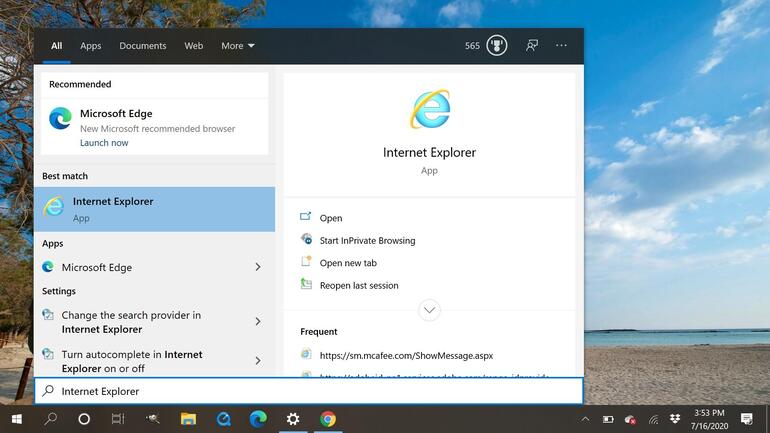The height and width of the screenshot is (433, 770).
Task: Click the taskbar search magnifier icon
Action: tap(51, 419)
